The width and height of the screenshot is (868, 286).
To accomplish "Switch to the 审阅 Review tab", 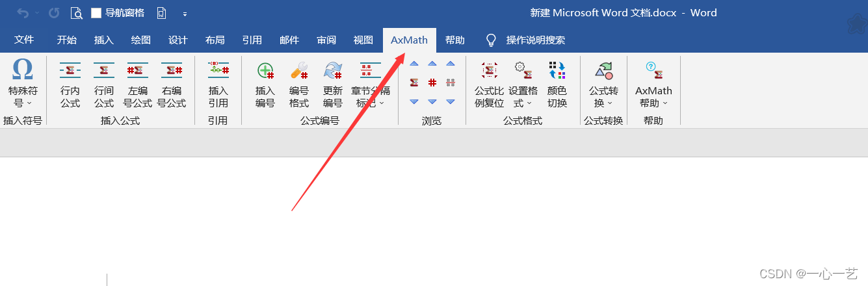I will coord(326,40).
